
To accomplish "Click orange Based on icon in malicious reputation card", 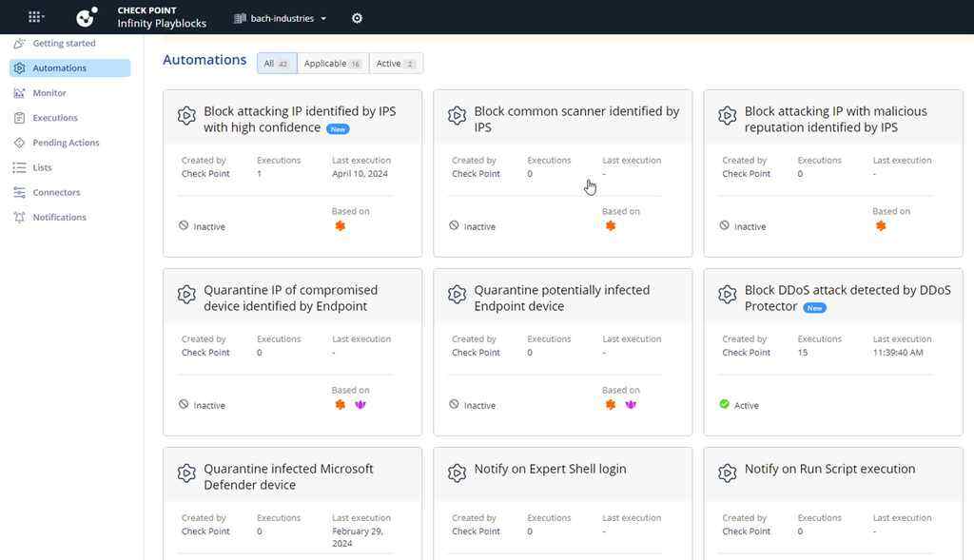I will [x=881, y=226].
